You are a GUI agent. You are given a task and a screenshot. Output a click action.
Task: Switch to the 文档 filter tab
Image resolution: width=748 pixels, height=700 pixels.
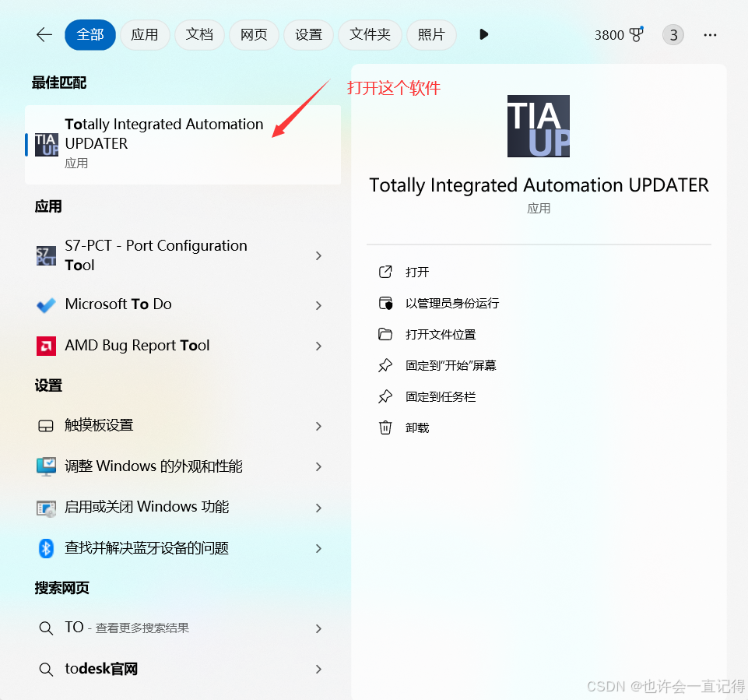tap(199, 34)
